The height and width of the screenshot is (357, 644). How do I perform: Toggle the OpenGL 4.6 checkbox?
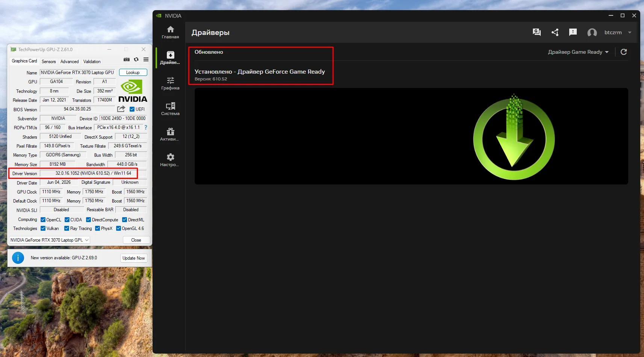[118, 228]
